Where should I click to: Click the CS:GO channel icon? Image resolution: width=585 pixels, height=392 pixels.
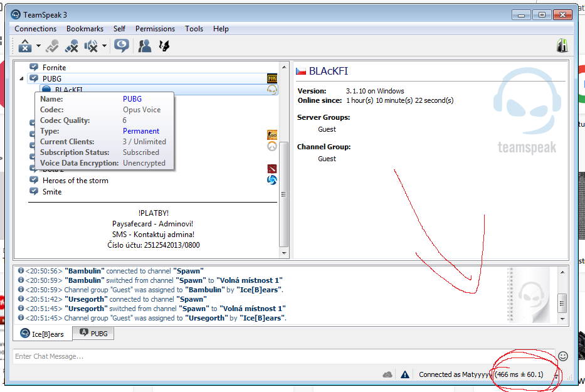coord(272,135)
